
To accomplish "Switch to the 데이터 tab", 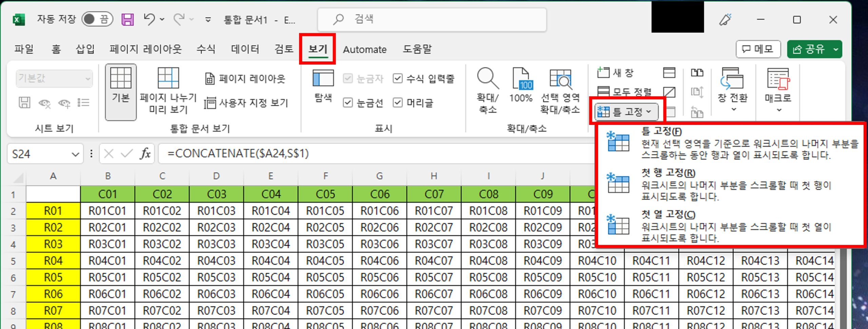I will coord(245,49).
